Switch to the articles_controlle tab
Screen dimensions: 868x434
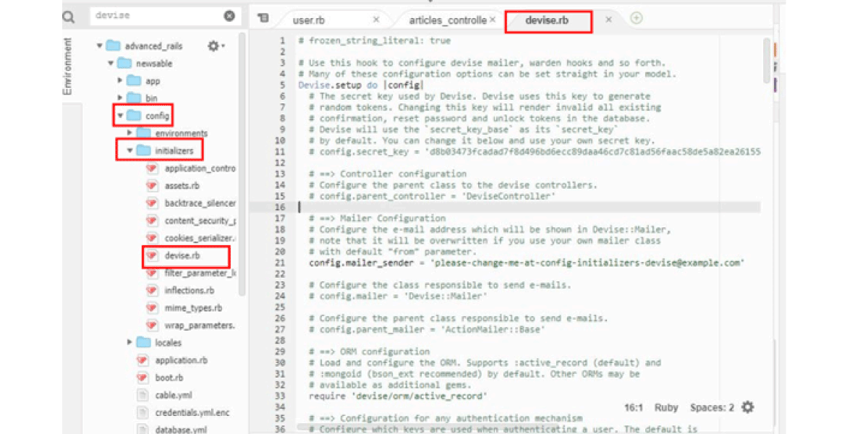pos(448,20)
